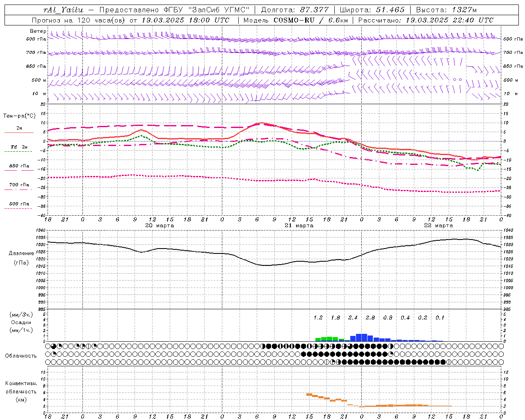Viewport: 525px width, 420px height.
Task: Click the 'Давление' pressure panel label
Action: point(21,253)
